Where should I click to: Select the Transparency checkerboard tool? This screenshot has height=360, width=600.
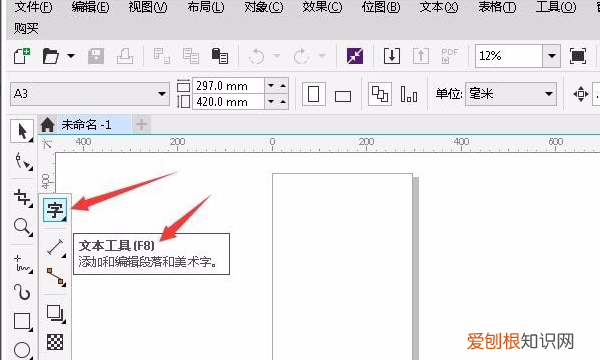click(x=55, y=342)
